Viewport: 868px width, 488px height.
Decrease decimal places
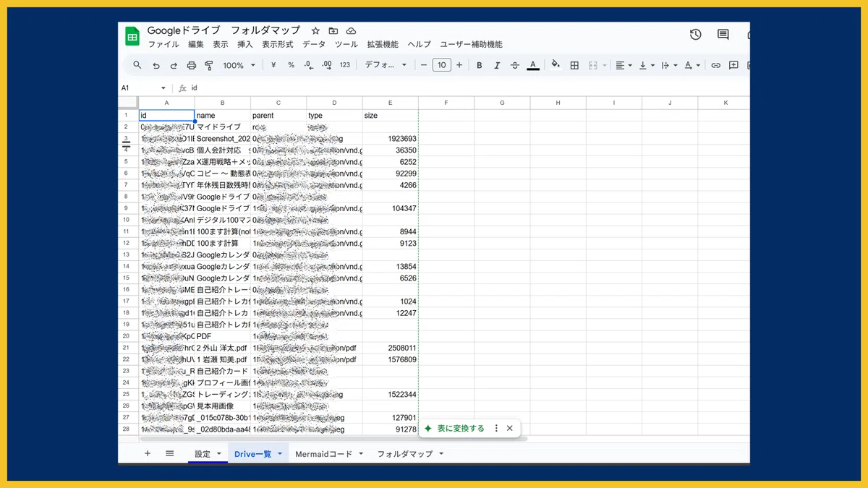pos(309,65)
